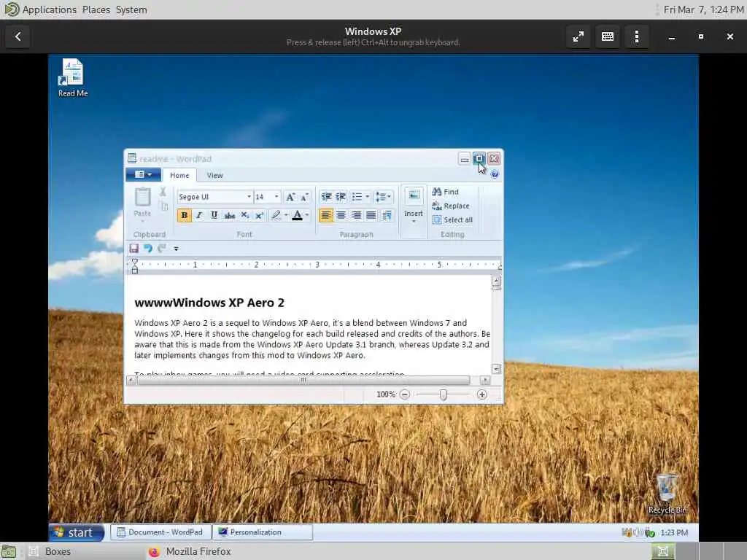The width and height of the screenshot is (747, 560).
Task: Open the XP start menu button
Action: (77, 532)
